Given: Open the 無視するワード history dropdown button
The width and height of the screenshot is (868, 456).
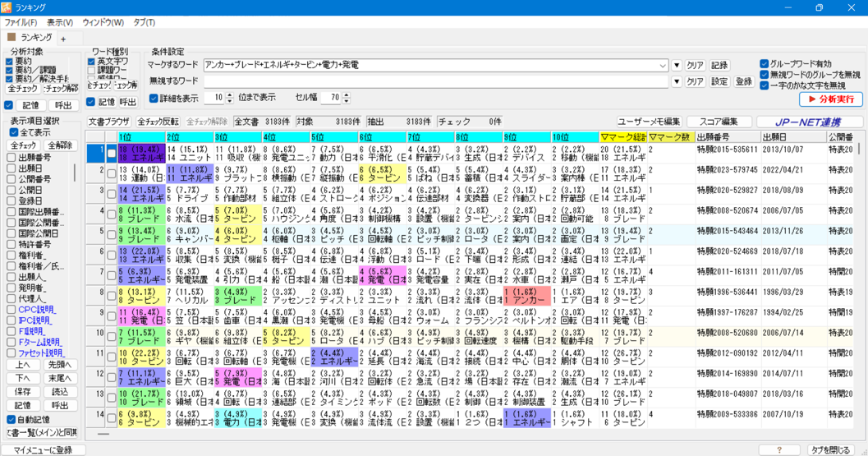Looking at the screenshot, I should [x=677, y=81].
